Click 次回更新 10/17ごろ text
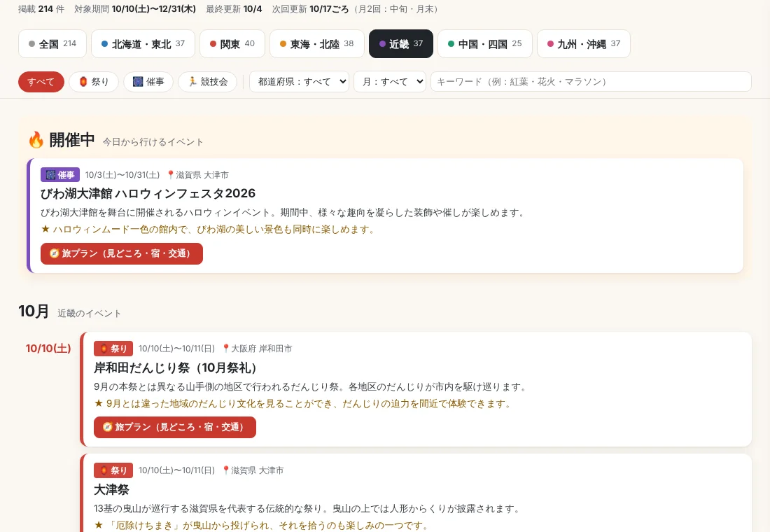 (310, 9)
